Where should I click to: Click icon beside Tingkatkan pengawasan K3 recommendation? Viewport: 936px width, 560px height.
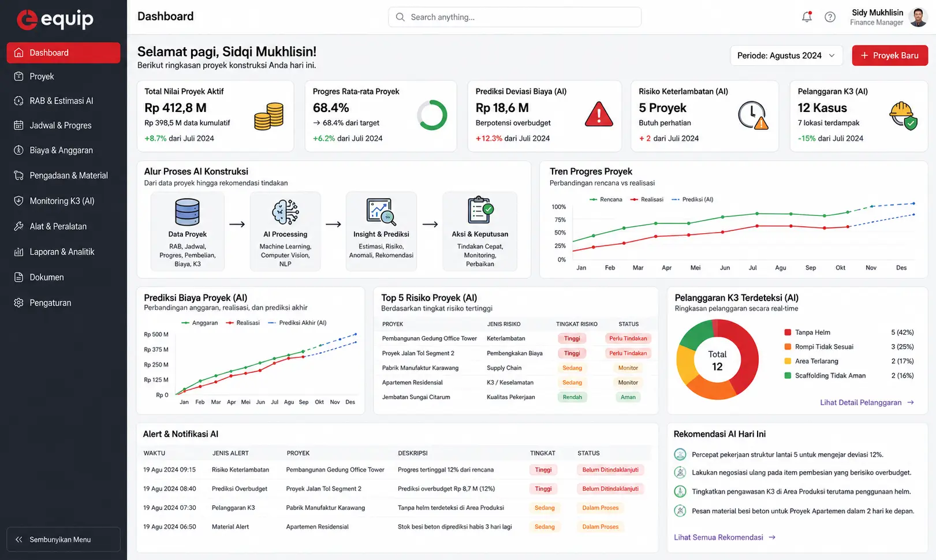[x=680, y=491]
